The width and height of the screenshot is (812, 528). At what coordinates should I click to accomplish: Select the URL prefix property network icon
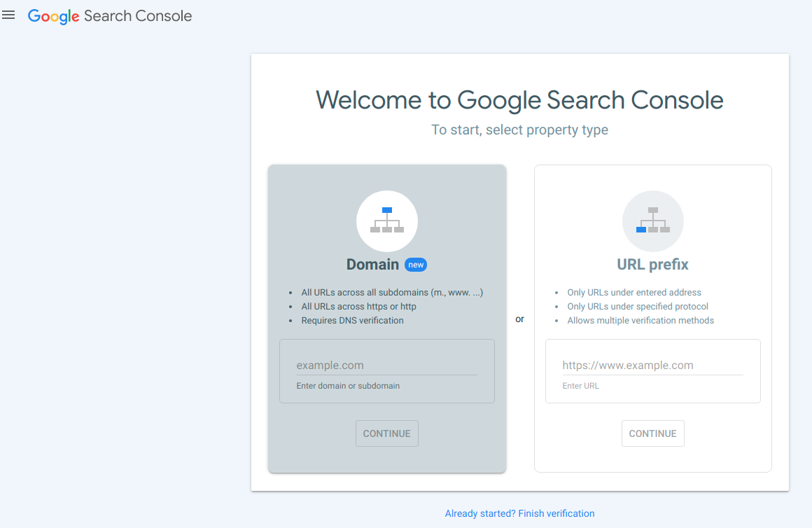652,221
